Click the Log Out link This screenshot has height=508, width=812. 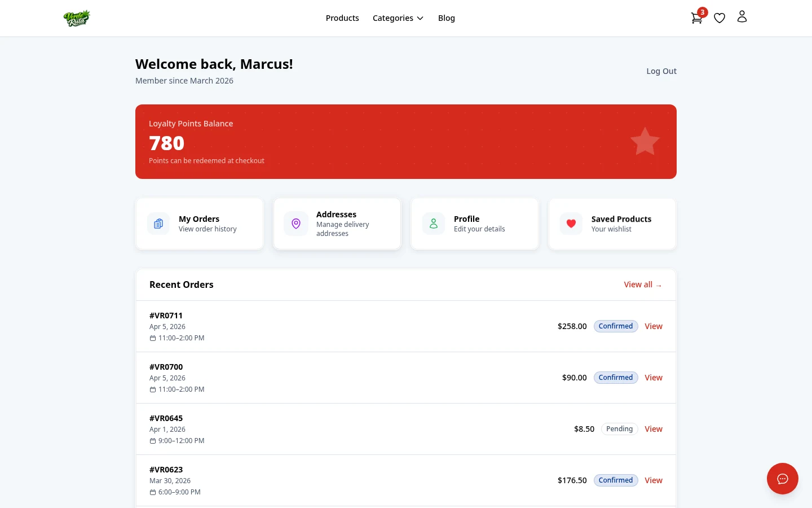pos(661,71)
